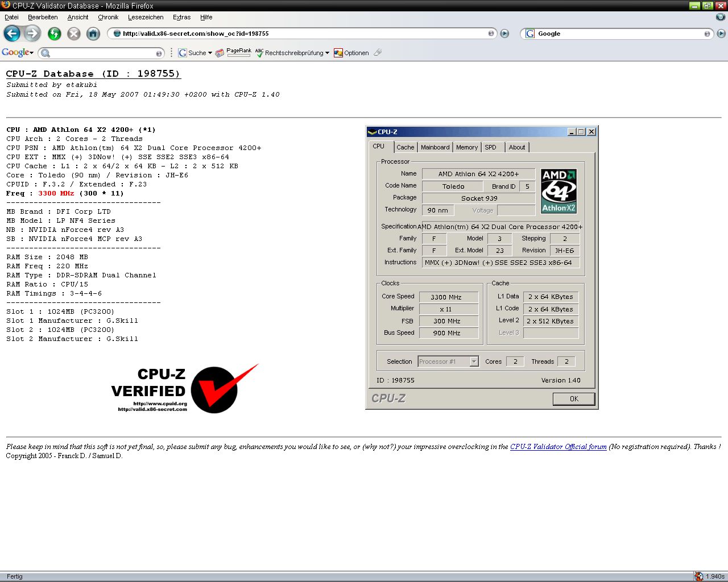
Task: Click the magnifier icon in the Google Toolbar search field
Action: click(x=46, y=53)
